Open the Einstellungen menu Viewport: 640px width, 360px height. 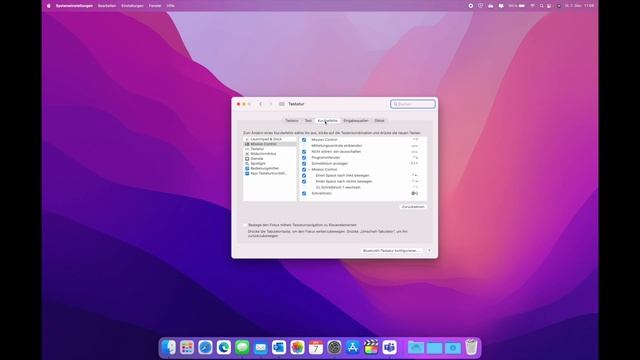pyautogui.click(x=132, y=6)
